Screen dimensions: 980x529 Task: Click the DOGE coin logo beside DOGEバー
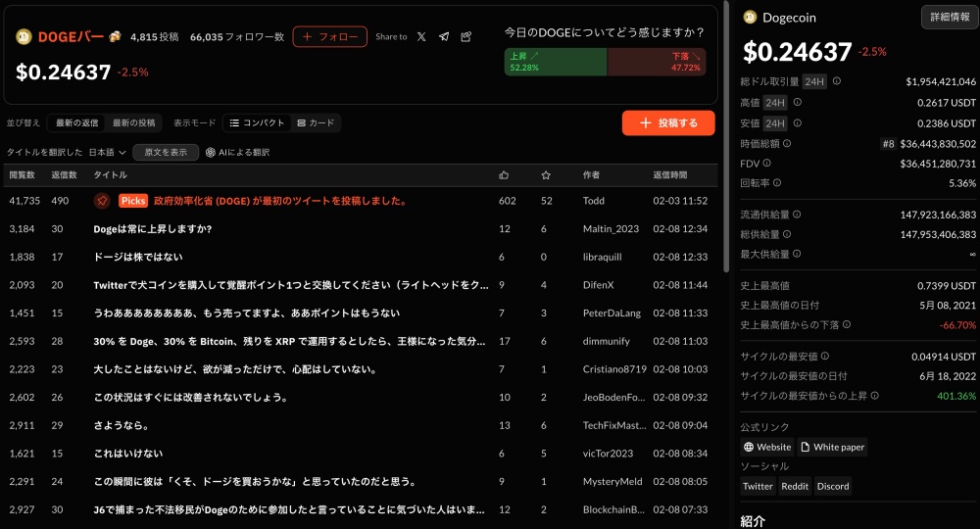(24, 37)
